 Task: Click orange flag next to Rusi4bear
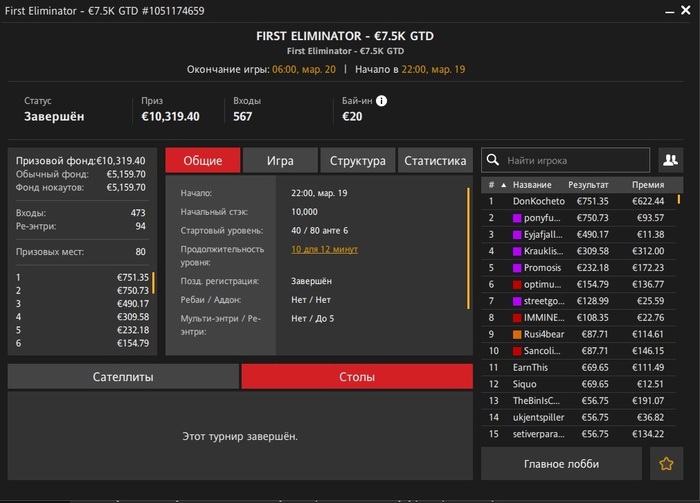coord(517,334)
